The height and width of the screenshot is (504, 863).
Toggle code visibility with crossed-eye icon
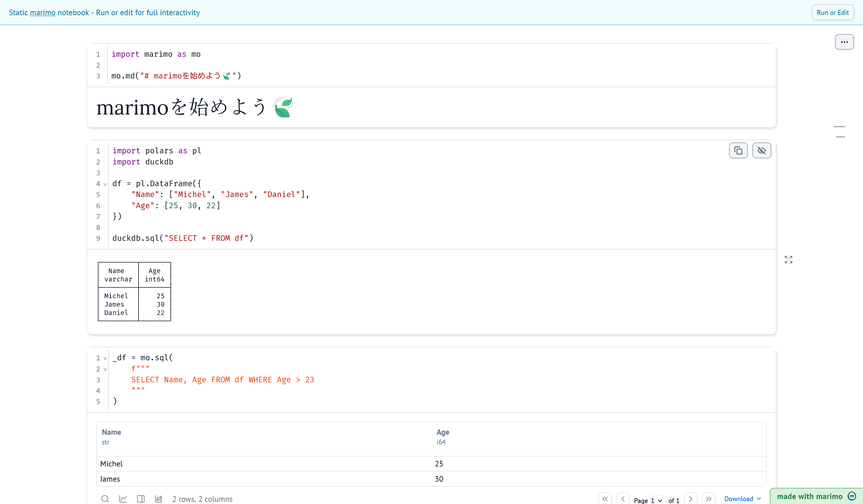(x=761, y=151)
